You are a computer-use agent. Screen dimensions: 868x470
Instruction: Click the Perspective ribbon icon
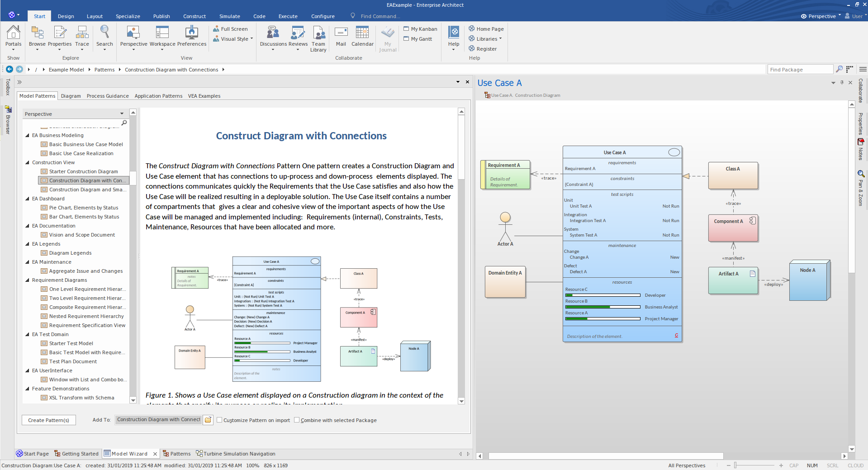[133, 38]
